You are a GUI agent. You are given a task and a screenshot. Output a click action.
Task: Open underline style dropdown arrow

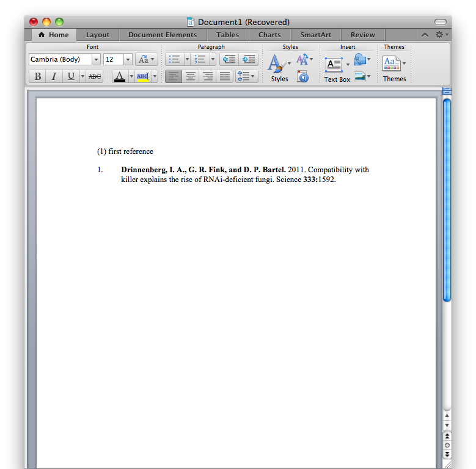click(x=82, y=76)
